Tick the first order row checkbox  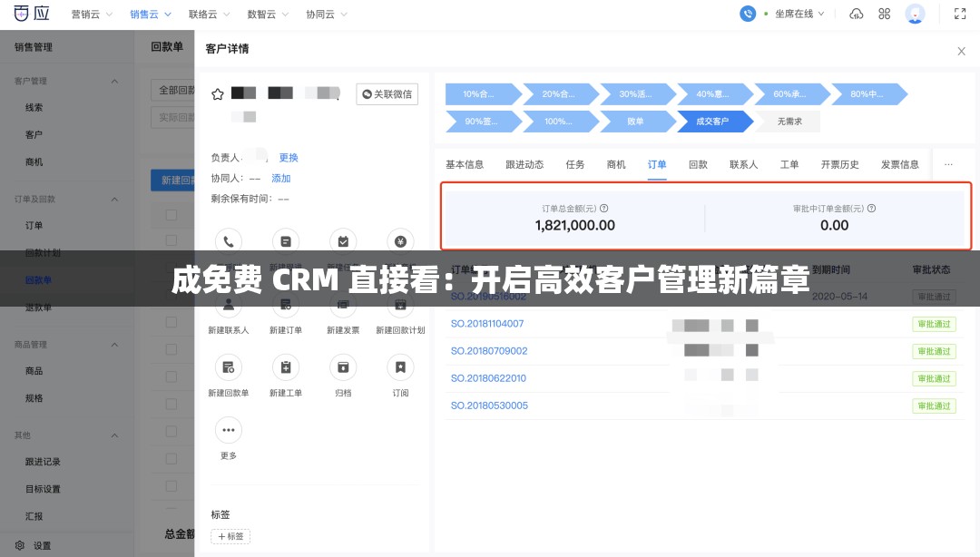coord(171,240)
